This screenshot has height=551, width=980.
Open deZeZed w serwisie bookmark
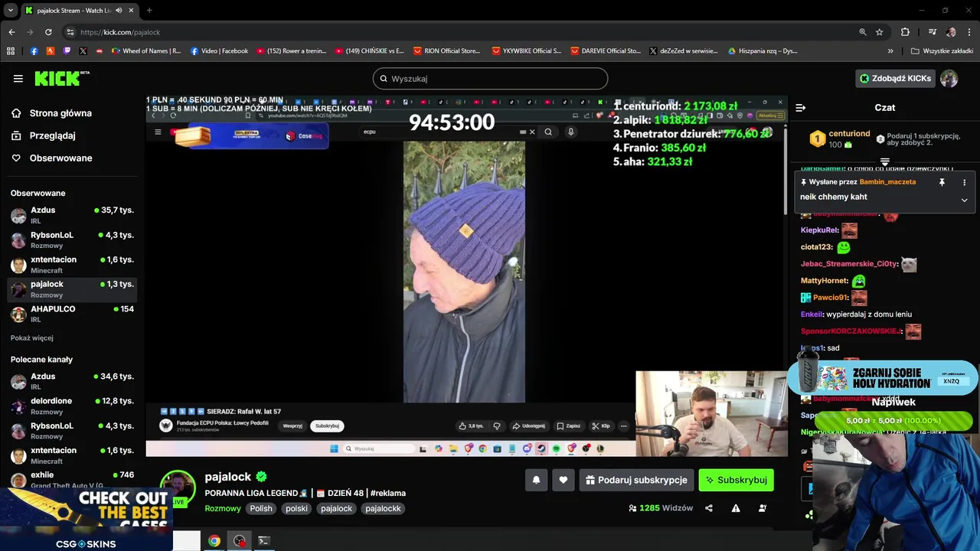683,51
